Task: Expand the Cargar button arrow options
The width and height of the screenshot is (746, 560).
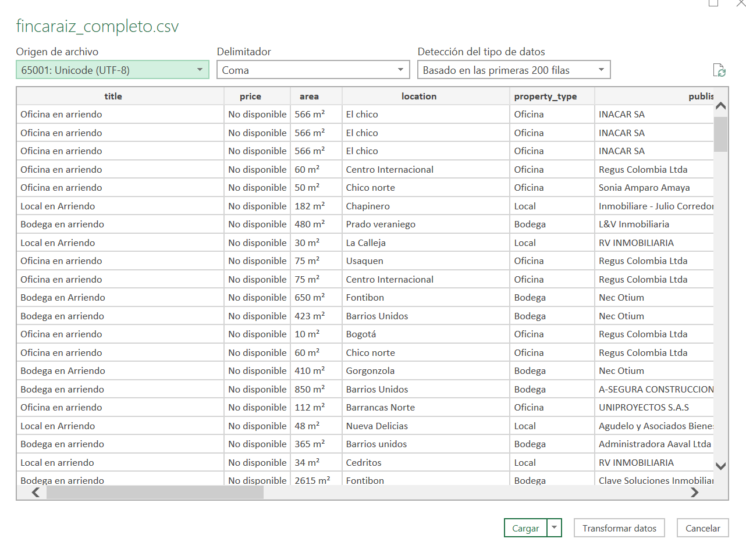Action: click(555, 528)
